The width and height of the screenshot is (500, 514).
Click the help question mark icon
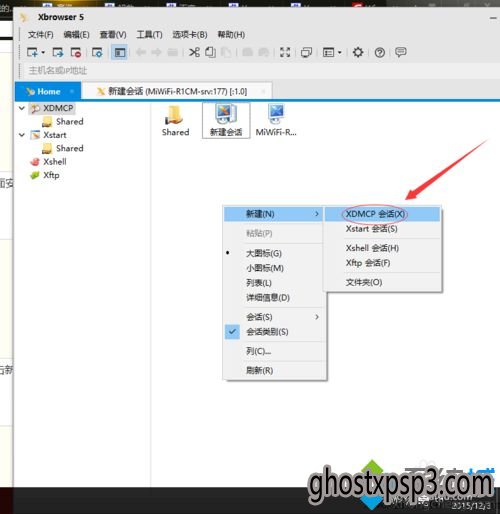(379, 52)
